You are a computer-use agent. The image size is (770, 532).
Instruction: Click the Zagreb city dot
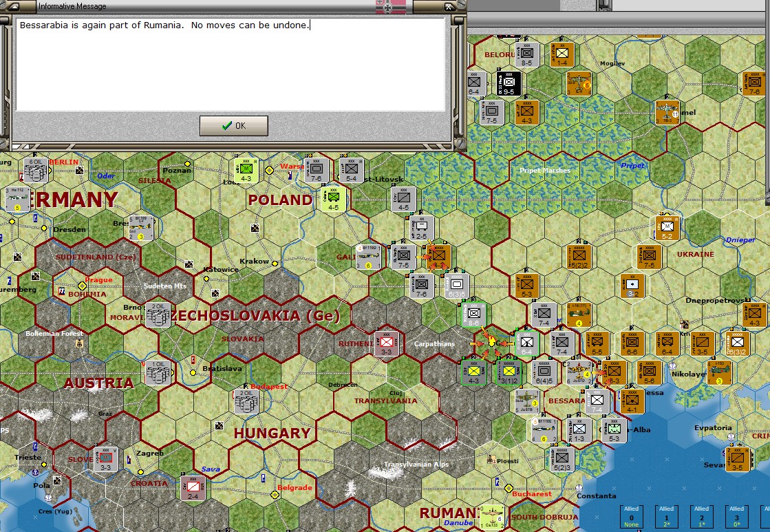coord(140,472)
